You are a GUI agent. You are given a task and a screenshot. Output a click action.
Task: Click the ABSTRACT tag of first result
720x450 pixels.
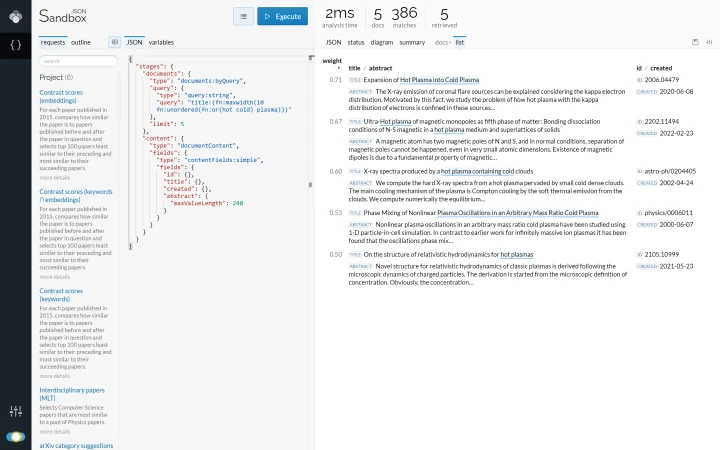pos(360,92)
